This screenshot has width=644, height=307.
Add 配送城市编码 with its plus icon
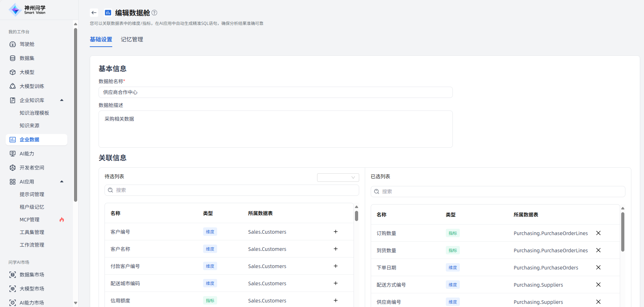(x=336, y=283)
